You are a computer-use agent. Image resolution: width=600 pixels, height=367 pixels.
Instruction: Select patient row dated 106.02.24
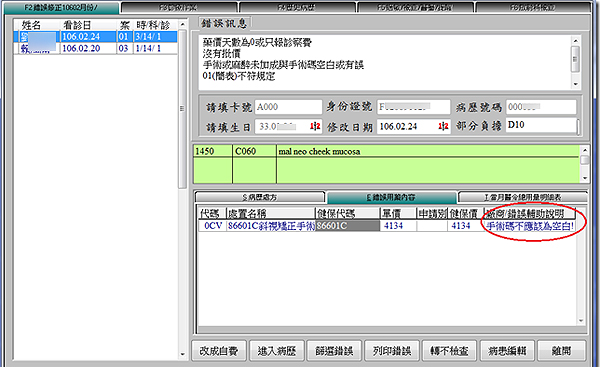click(96, 37)
